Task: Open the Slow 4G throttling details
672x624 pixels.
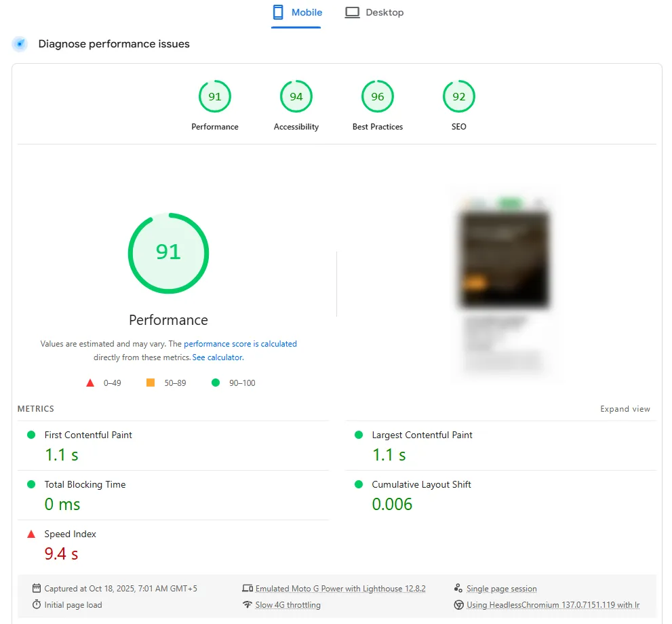Action: click(x=288, y=604)
